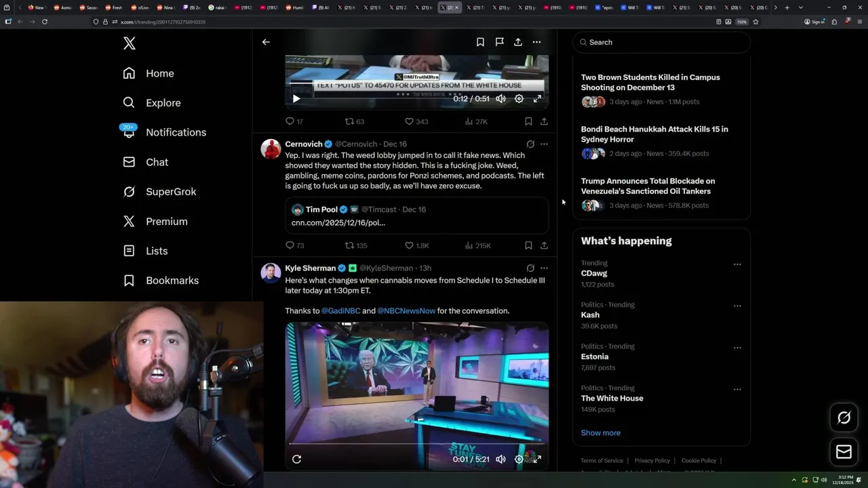The width and height of the screenshot is (868, 488).
Task: Click the Kyle Sherman video progress bar
Action: 416,444
